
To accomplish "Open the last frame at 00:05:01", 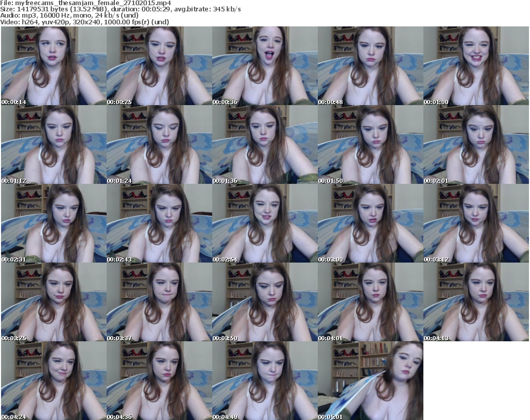I will [371, 381].
